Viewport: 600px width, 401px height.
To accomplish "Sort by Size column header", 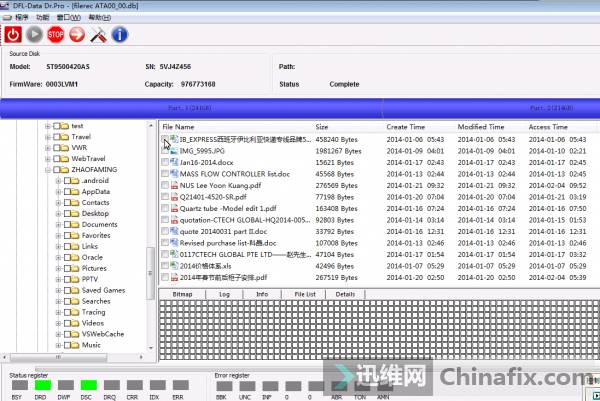I will (x=348, y=127).
